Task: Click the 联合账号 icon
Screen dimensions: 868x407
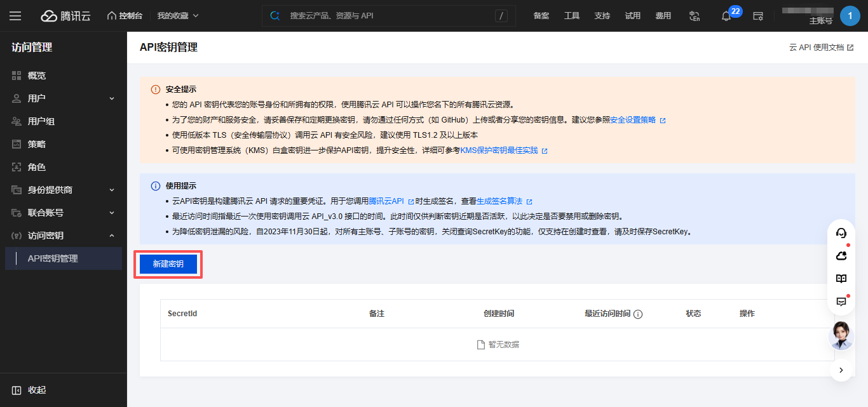Action: pyautogui.click(x=17, y=213)
